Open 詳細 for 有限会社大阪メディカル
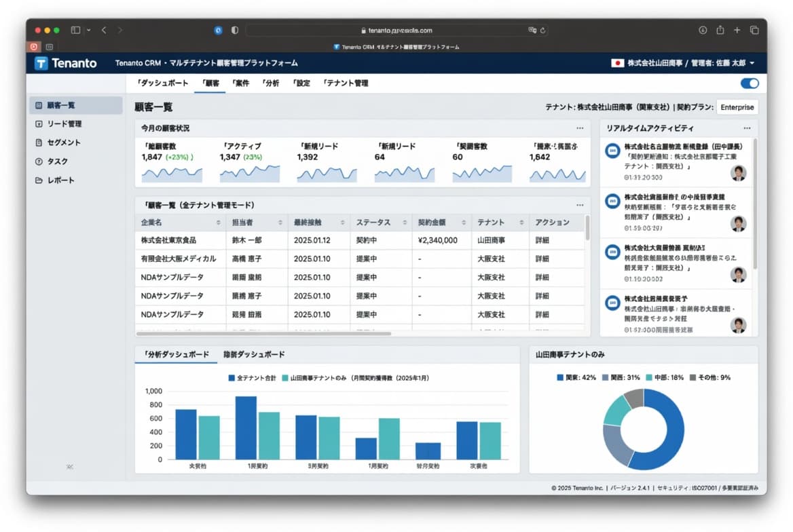The image size is (793, 532). 542,259
